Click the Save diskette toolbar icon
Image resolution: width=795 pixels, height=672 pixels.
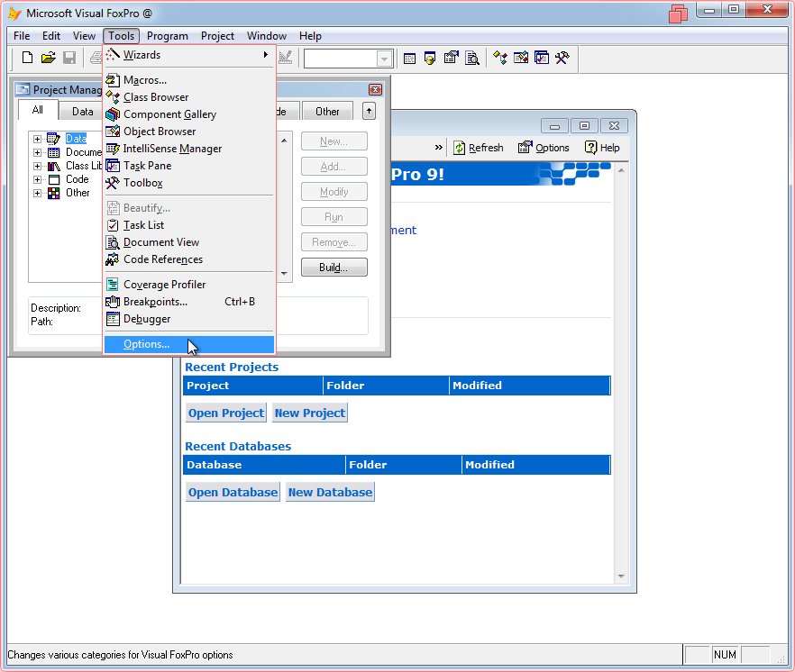point(69,58)
